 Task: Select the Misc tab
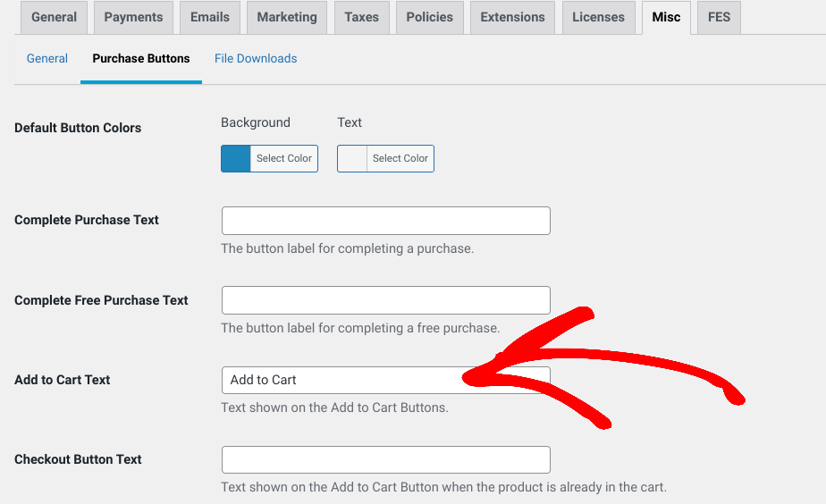666,17
